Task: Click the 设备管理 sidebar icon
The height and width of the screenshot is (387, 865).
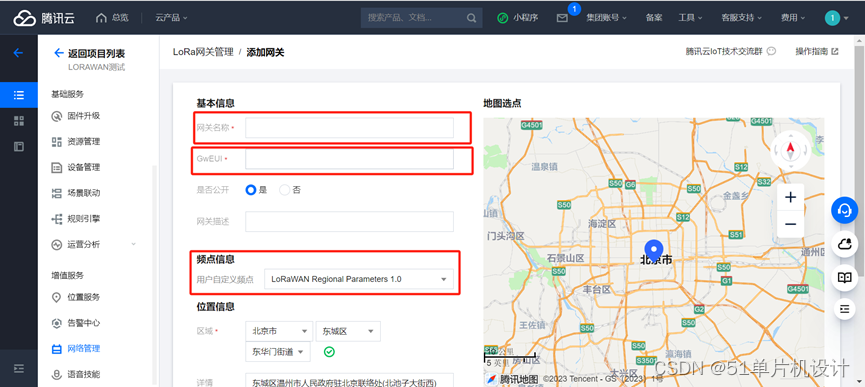Action: [x=56, y=167]
